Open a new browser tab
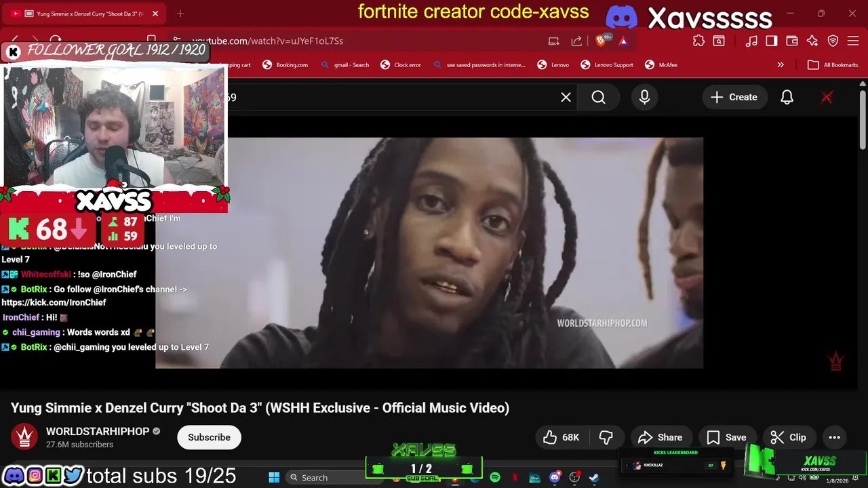 180,14
